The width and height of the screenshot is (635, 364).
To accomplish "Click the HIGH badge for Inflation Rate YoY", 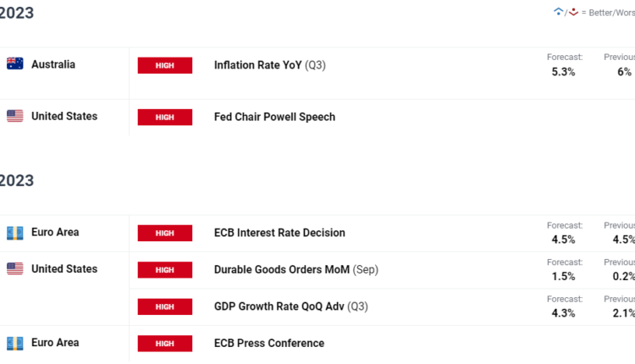I will coord(165,65).
